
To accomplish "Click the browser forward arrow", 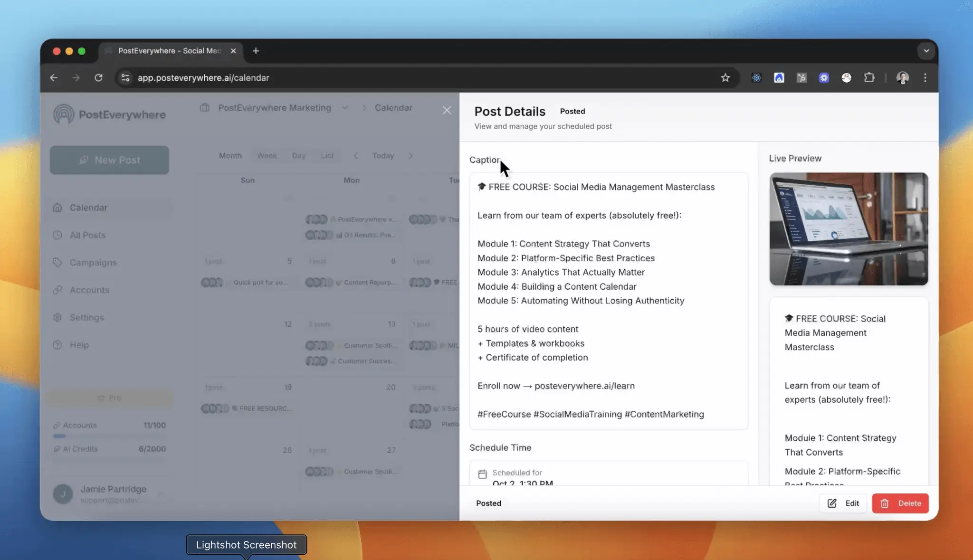I will click(x=76, y=77).
